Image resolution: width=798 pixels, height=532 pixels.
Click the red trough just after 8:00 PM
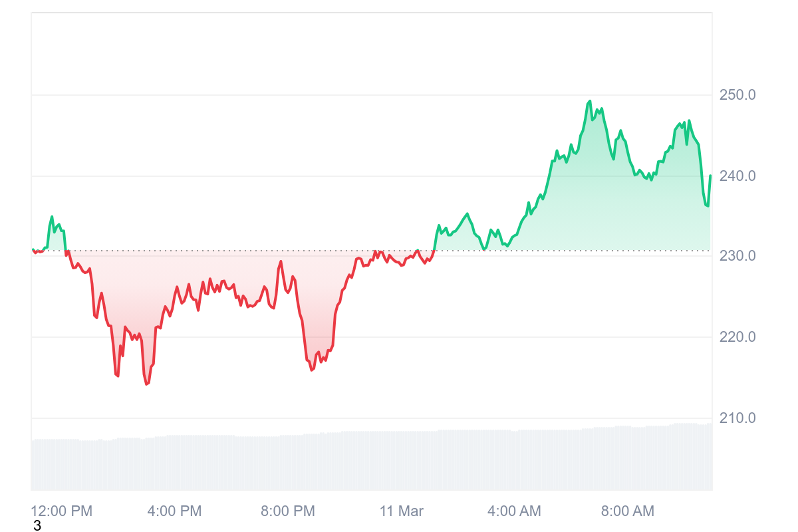pos(311,370)
